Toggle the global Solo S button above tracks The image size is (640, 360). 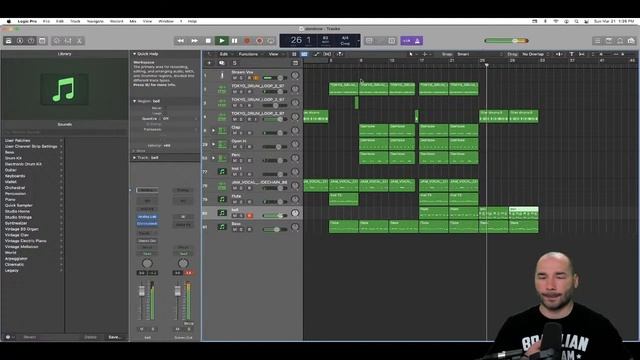coord(234,63)
